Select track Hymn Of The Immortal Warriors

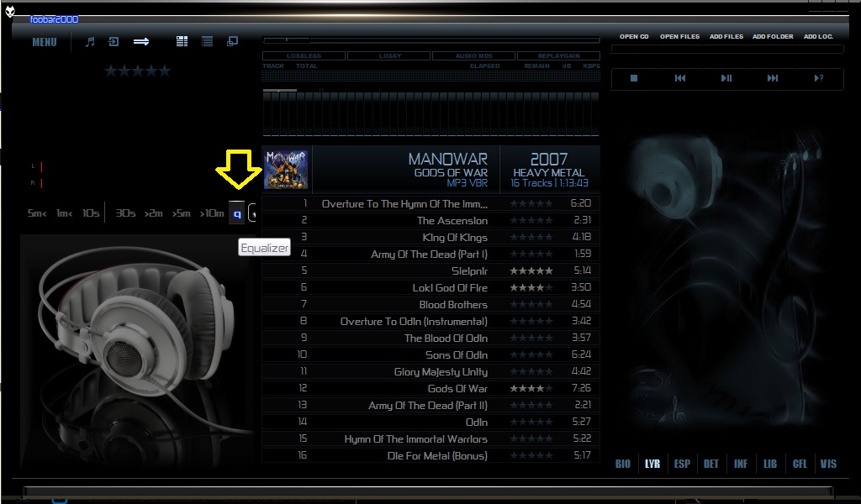click(x=431, y=438)
